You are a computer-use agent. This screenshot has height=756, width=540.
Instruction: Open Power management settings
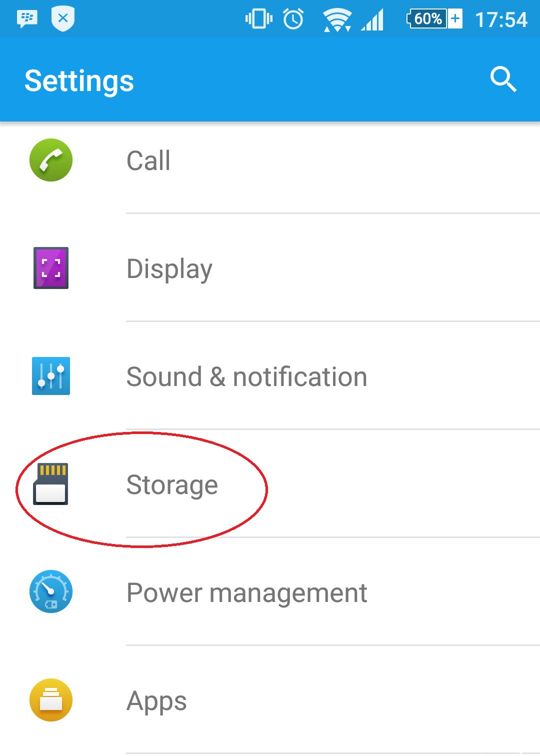tap(246, 593)
